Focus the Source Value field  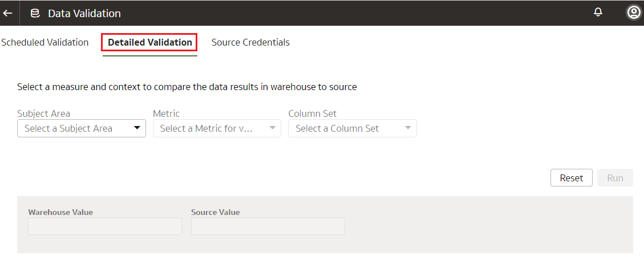click(x=268, y=226)
